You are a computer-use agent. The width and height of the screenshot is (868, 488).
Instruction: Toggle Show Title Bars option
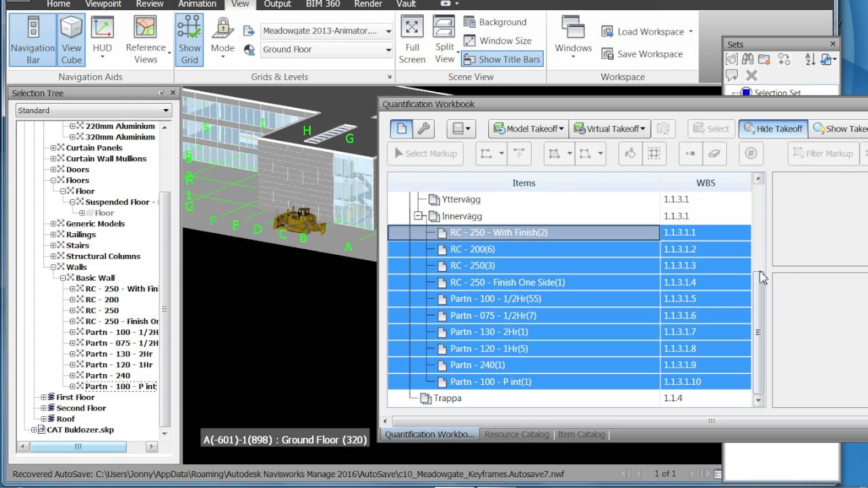[502, 60]
